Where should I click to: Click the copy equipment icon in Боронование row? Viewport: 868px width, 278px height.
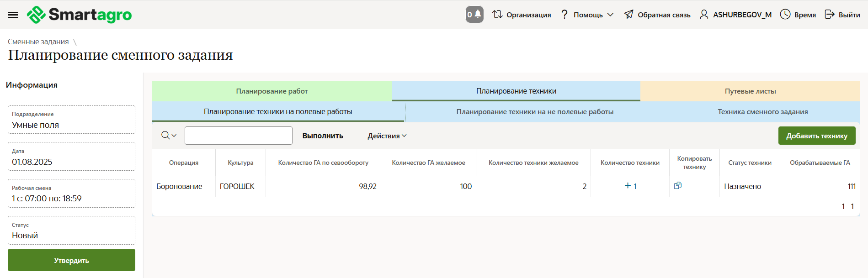[678, 185]
